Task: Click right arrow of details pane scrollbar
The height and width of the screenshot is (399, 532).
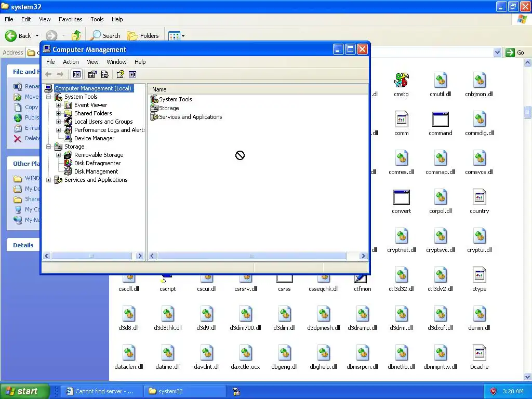Action: [x=363, y=256]
